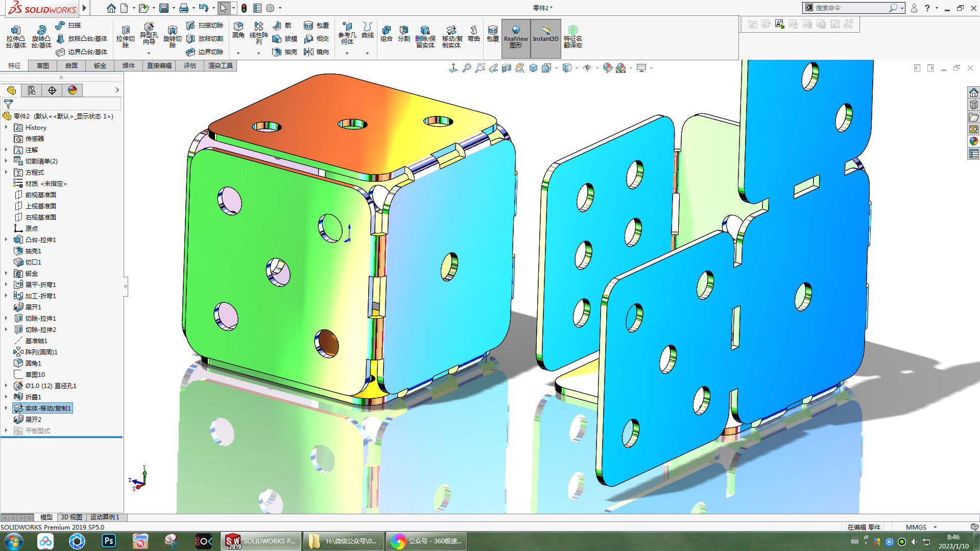Switch to the FeatureManager design tree tab

[11, 90]
